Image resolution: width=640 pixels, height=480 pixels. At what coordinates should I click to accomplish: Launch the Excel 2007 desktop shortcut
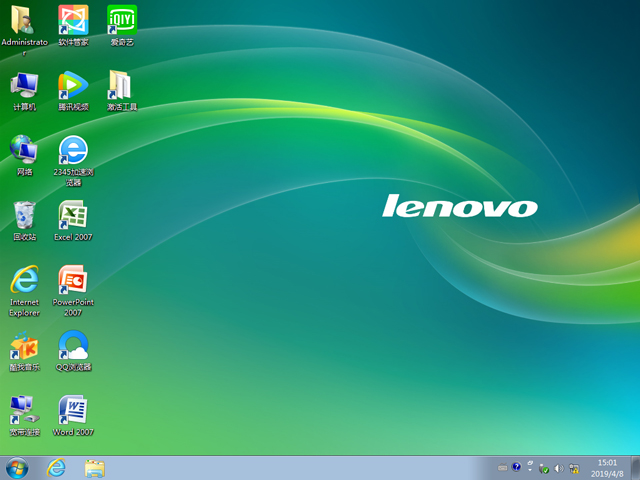[x=72, y=215]
